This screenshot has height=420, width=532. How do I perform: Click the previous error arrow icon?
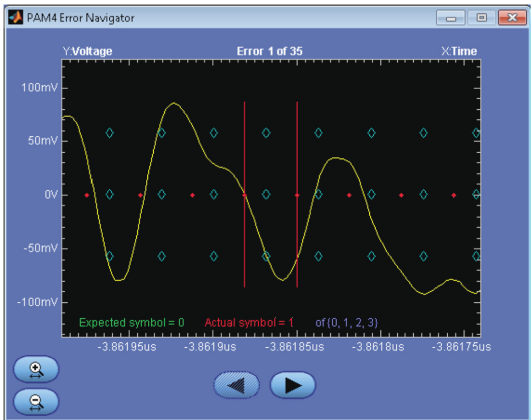[236, 385]
